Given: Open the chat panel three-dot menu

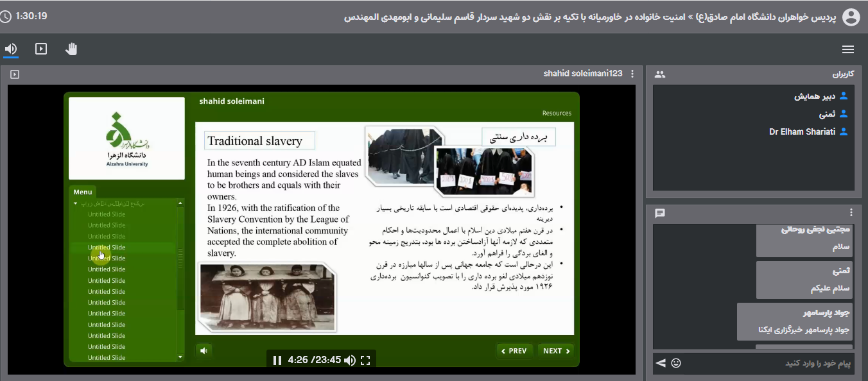Looking at the screenshot, I should click(851, 212).
